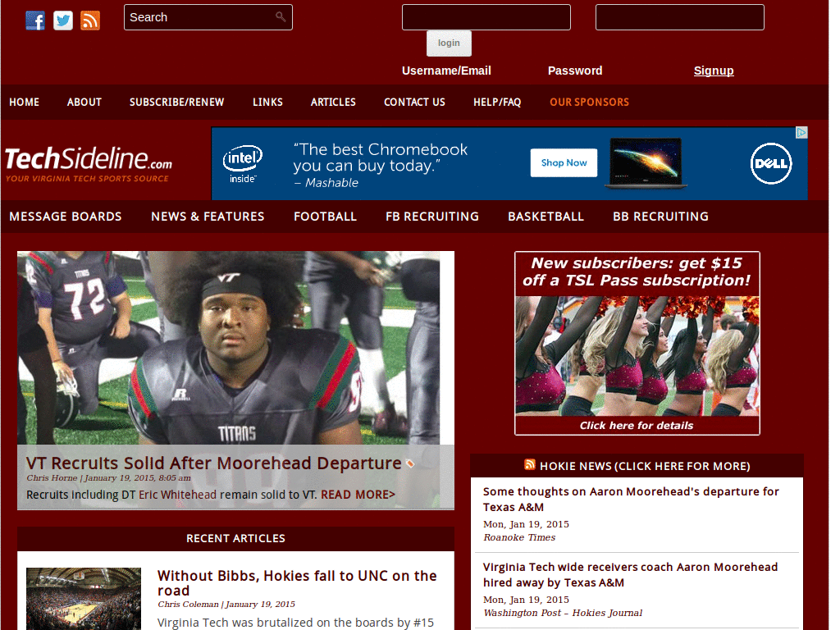
Task: Click the search magnifier icon
Action: tap(281, 16)
